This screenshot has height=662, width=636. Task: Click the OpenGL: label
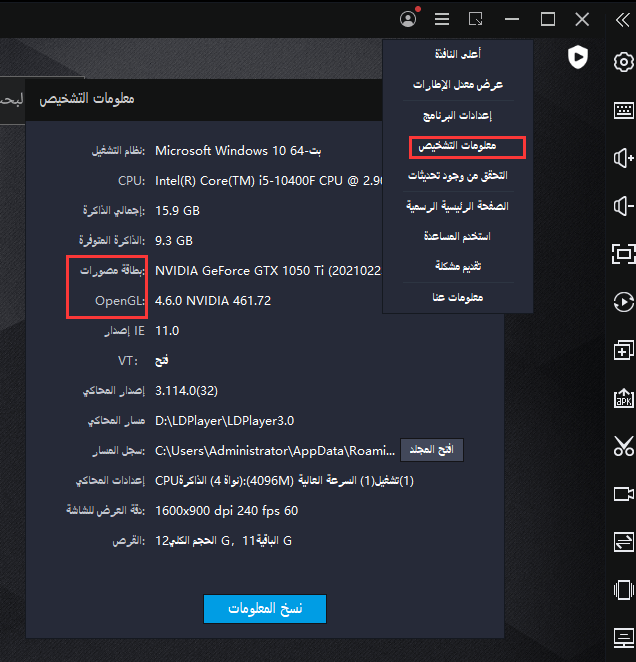click(120, 301)
